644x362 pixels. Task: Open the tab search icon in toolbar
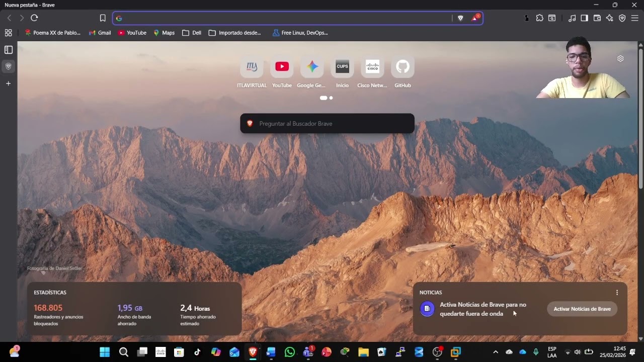click(x=552, y=18)
